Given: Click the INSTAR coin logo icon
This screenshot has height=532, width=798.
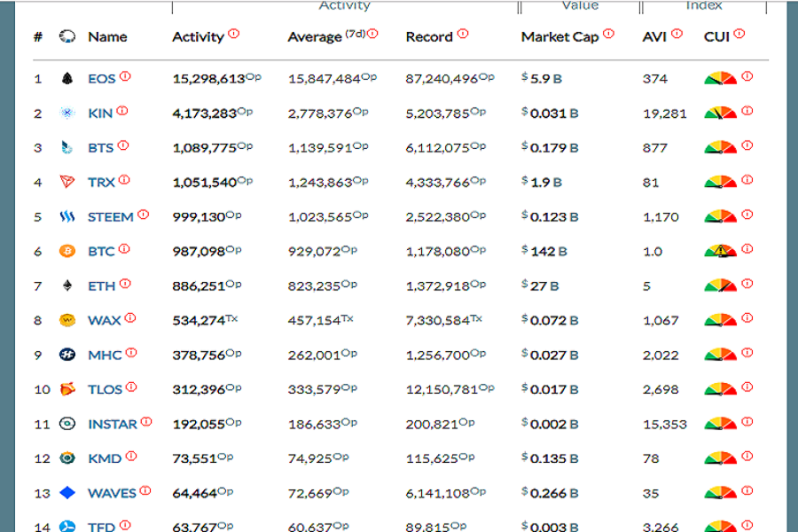Looking at the screenshot, I should [66, 424].
